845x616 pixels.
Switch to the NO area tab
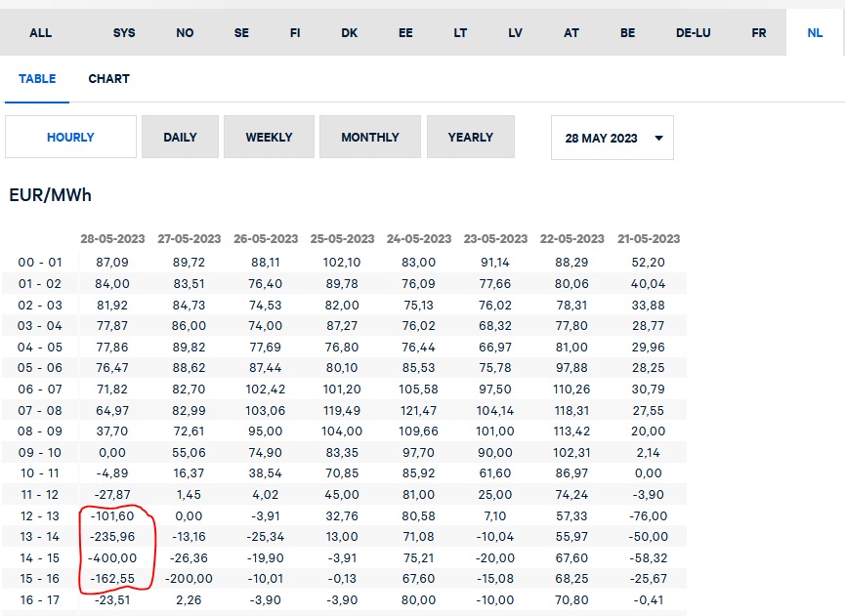click(185, 33)
